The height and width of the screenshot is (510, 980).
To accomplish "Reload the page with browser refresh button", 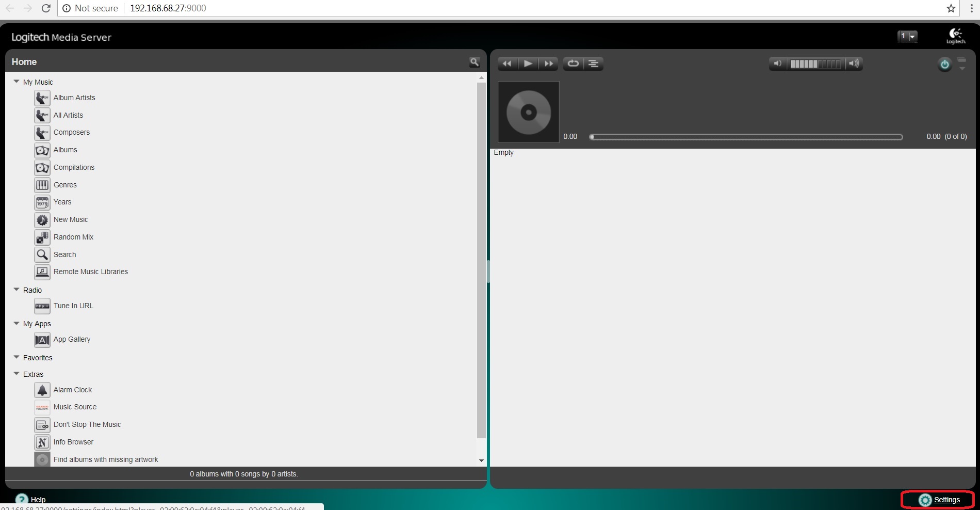I will (46, 8).
